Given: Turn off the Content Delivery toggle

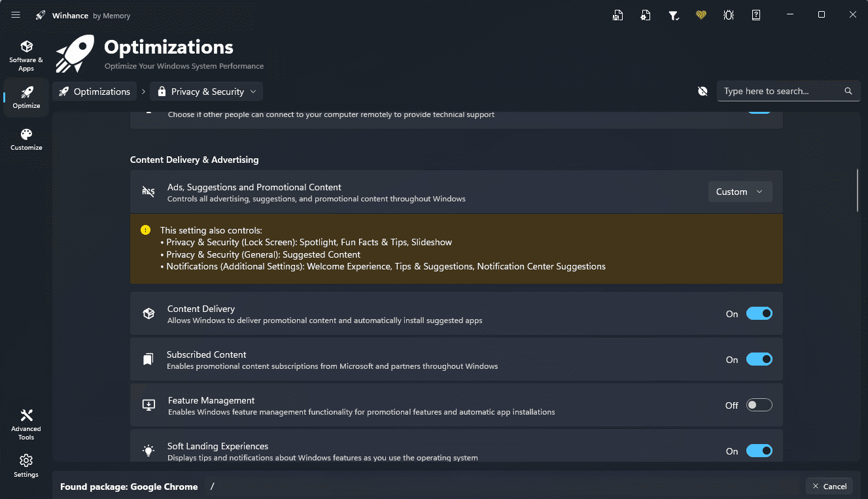Looking at the screenshot, I should pos(759,314).
